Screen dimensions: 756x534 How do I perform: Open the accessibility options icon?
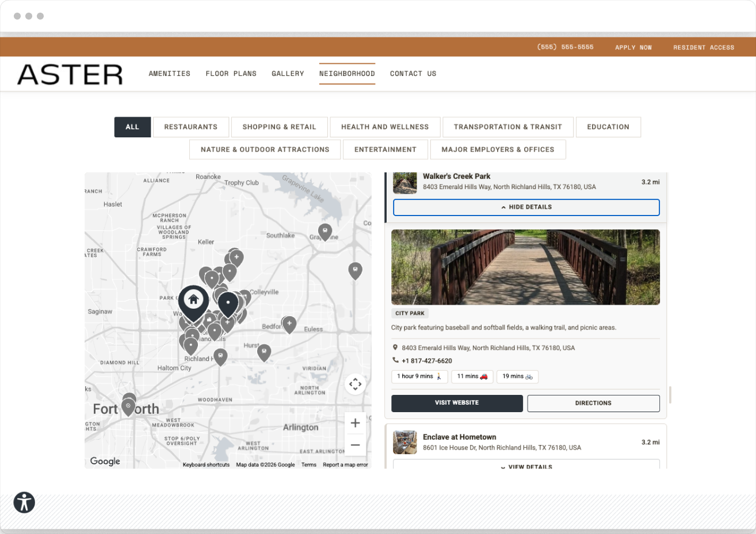(24, 502)
